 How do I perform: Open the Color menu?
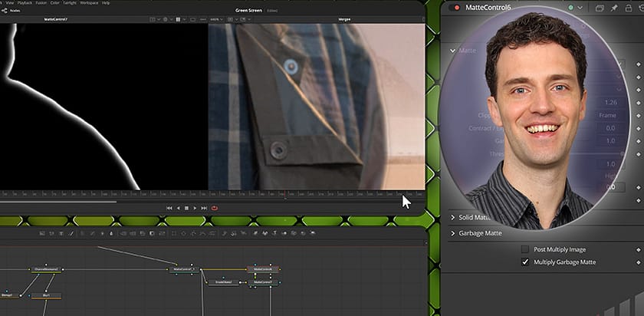(x=55, y=2)
